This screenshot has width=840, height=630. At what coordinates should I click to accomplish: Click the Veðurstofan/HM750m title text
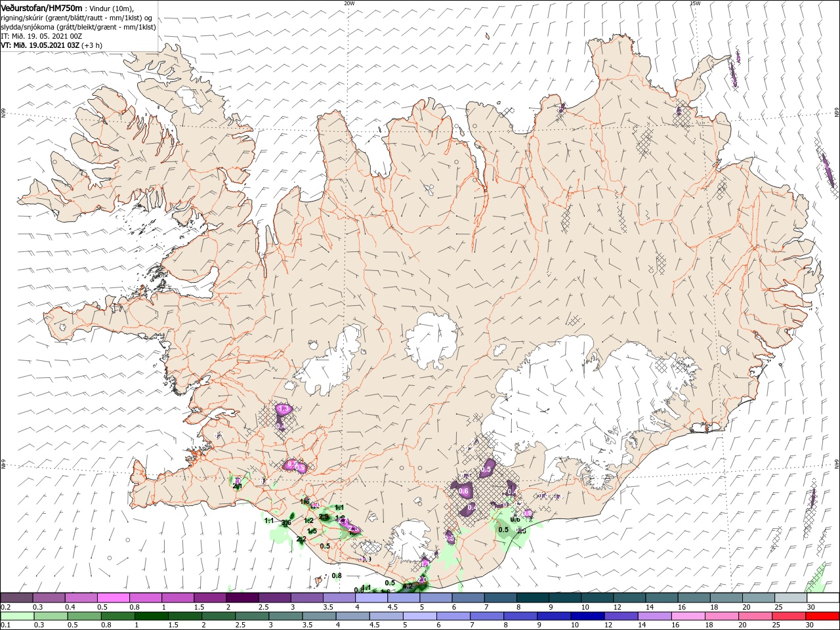pyautogui.click(x=42, y=8)
